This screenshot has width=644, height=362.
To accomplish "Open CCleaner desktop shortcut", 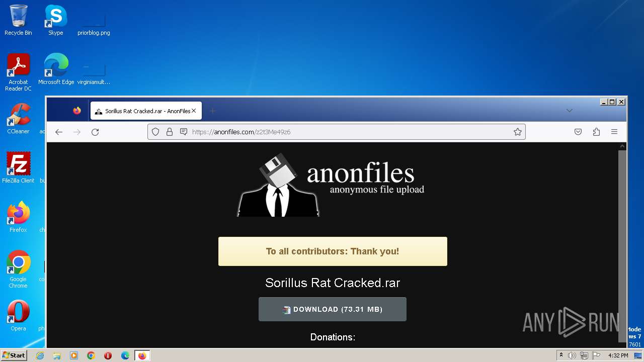I will point(18,119).
